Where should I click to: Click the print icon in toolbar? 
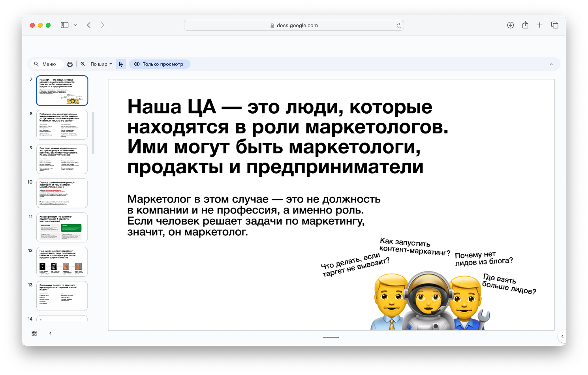coord(70,64)
